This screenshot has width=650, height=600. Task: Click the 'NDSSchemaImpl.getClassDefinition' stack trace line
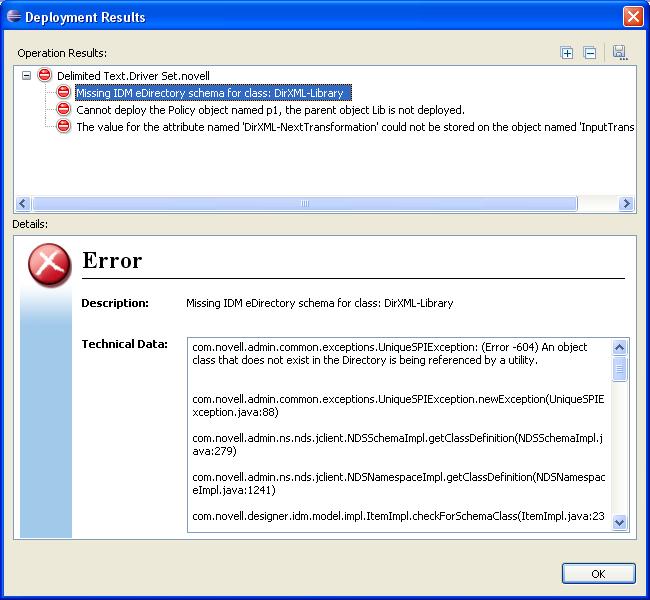click(x=398, y=445)
